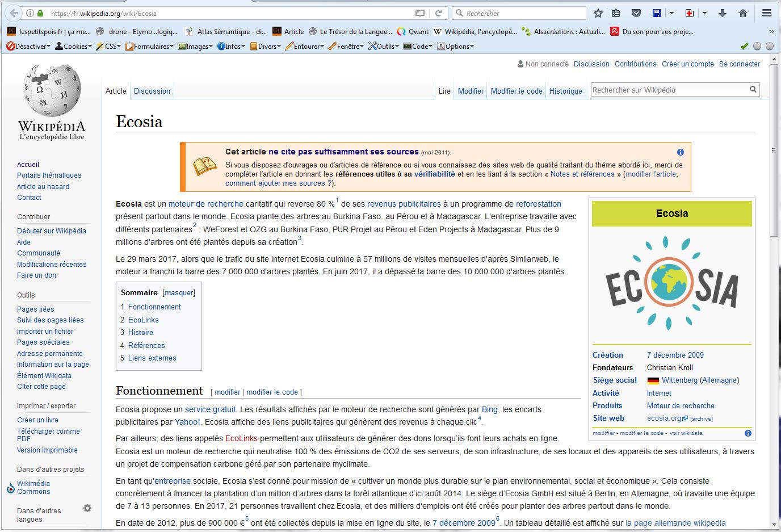Open the Firefox hamburger menu
The width and height of the screenshot is (781, 532).
click(767, 13)
